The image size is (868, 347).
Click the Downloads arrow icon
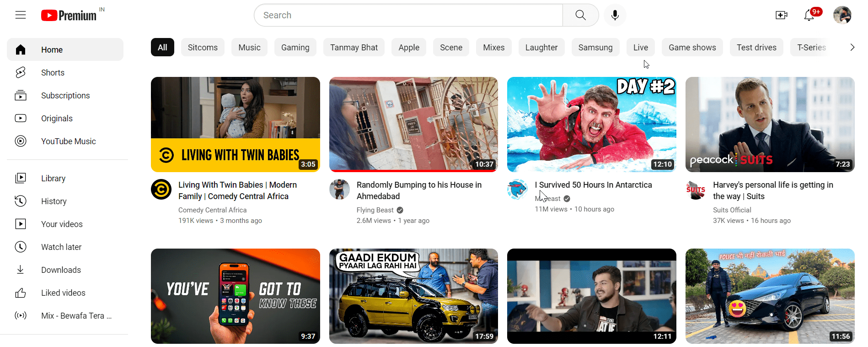tap(21, 270)
